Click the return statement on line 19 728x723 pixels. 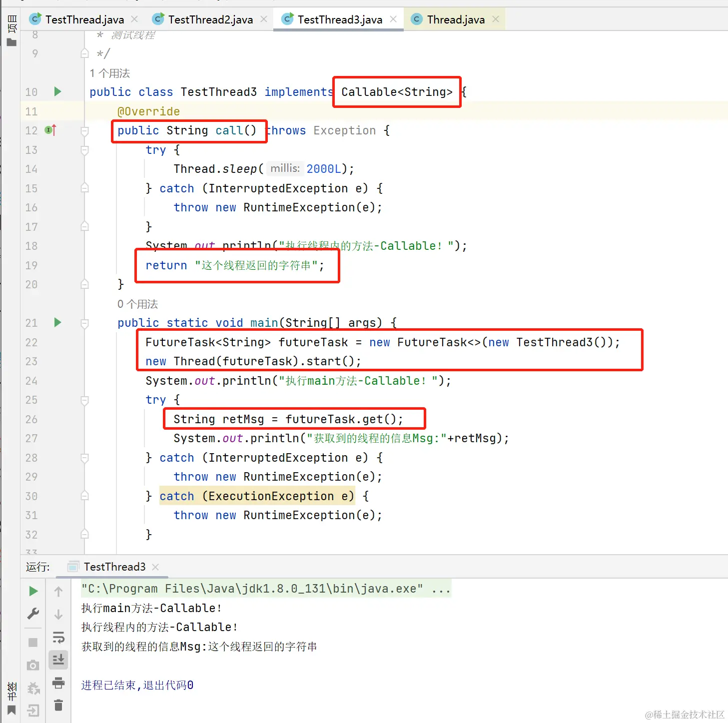[235, 265]
